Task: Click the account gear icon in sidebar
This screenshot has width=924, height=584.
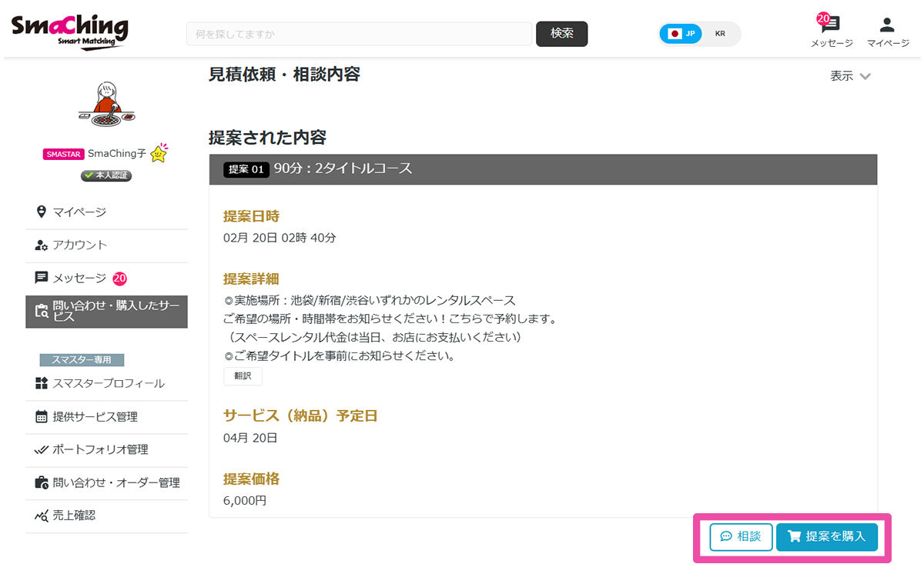Action: pos(42,245)
